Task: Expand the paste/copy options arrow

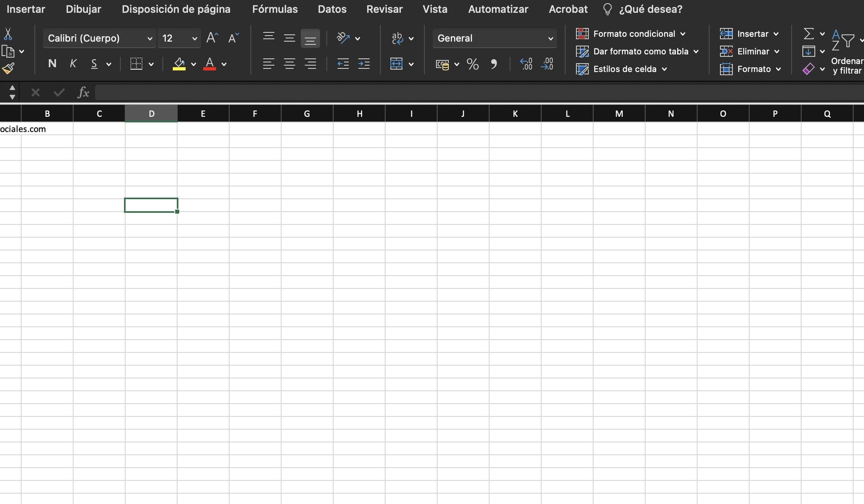Action: pos(22,52)
